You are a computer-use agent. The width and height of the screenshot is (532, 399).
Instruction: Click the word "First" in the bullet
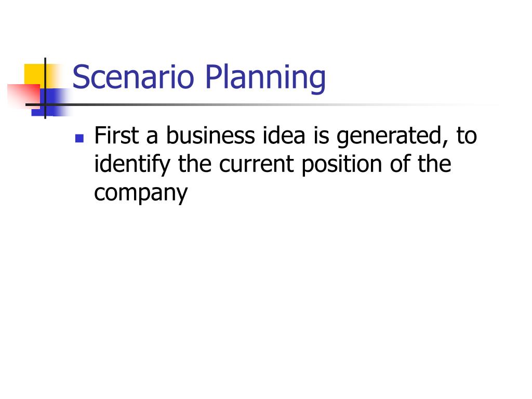click(x=116, y=136)
